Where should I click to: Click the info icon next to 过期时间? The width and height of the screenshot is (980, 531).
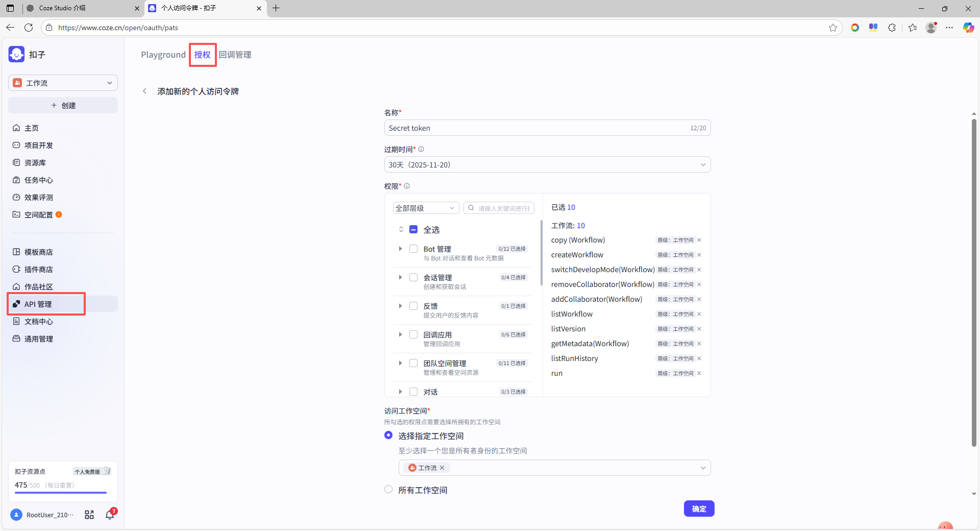(421, 150)
